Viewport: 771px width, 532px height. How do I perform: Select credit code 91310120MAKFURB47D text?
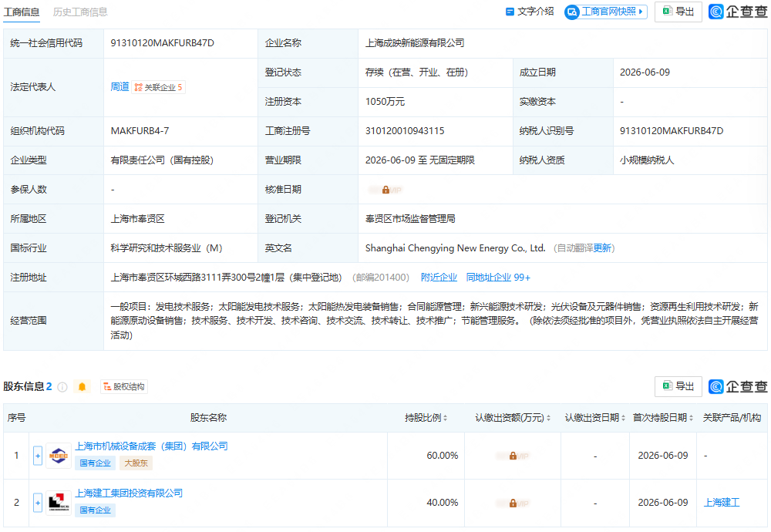point(162,43)
